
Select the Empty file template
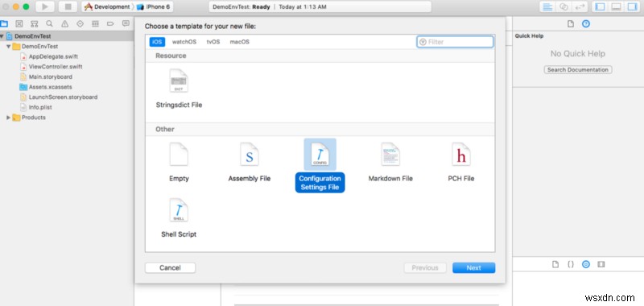(x=179, y=163)
